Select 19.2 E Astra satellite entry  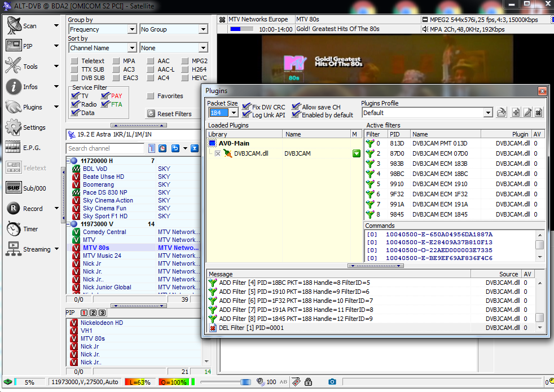click(x=134, y=134)
